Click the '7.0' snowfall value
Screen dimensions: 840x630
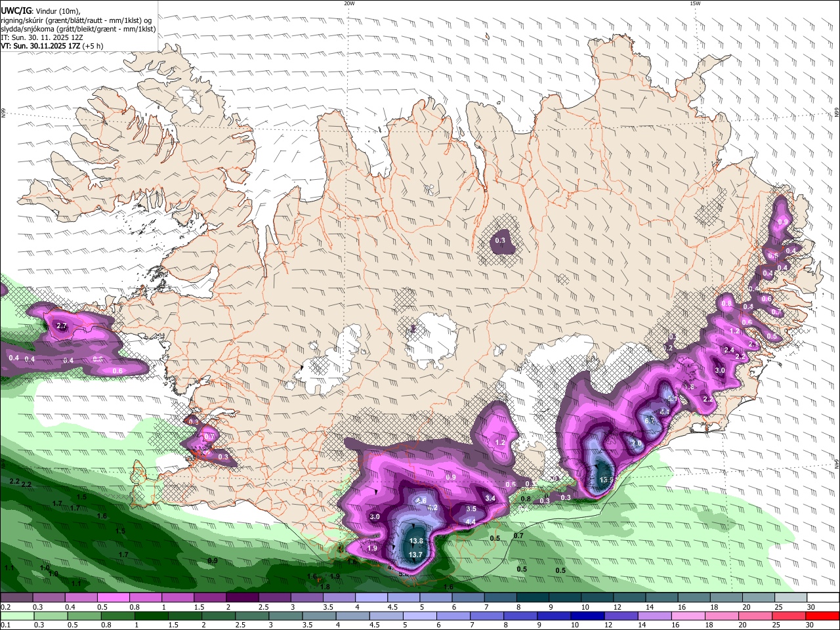(637, 444)
